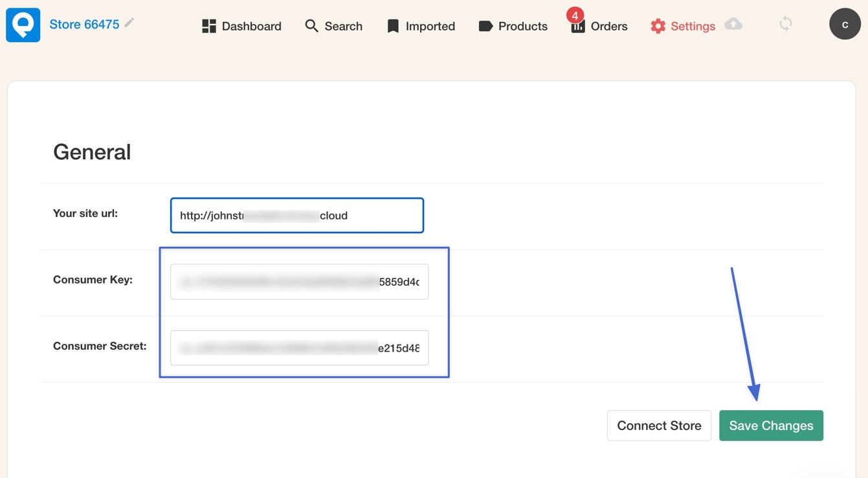Click the red Orders notification badge
The height and width of the screenshot is (478, 868).
pos(575,16)
